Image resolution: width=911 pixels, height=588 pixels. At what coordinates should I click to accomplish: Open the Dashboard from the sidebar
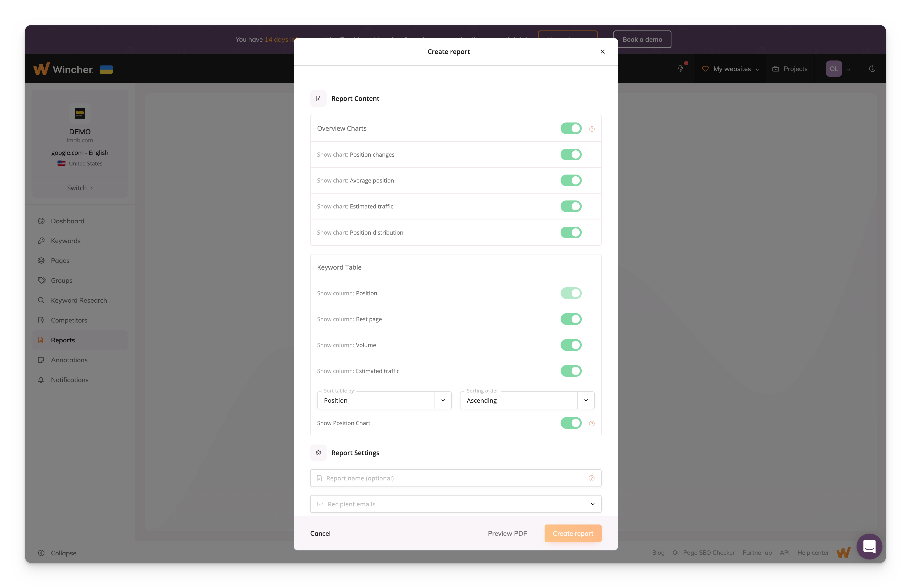coord(67,221)
